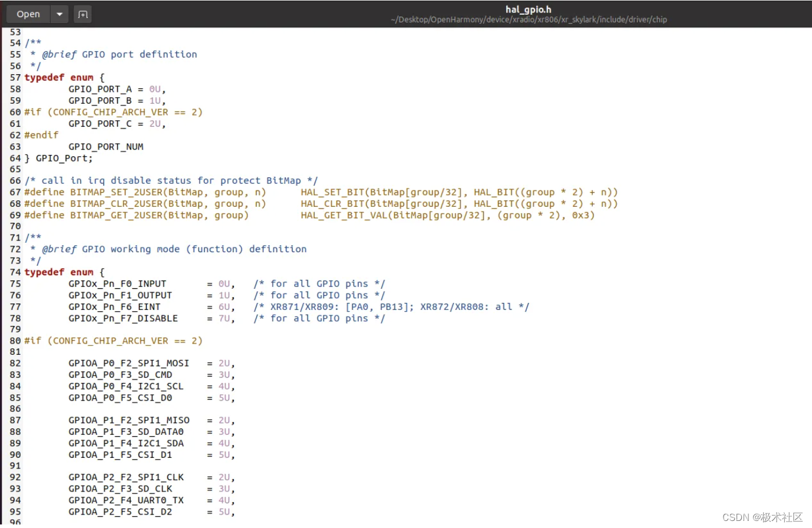Click the #if CONFIG_CHIP_ARCH_VER on line 80
The height and width of the screenshot is (528, 812).
[x=113, y=341]
